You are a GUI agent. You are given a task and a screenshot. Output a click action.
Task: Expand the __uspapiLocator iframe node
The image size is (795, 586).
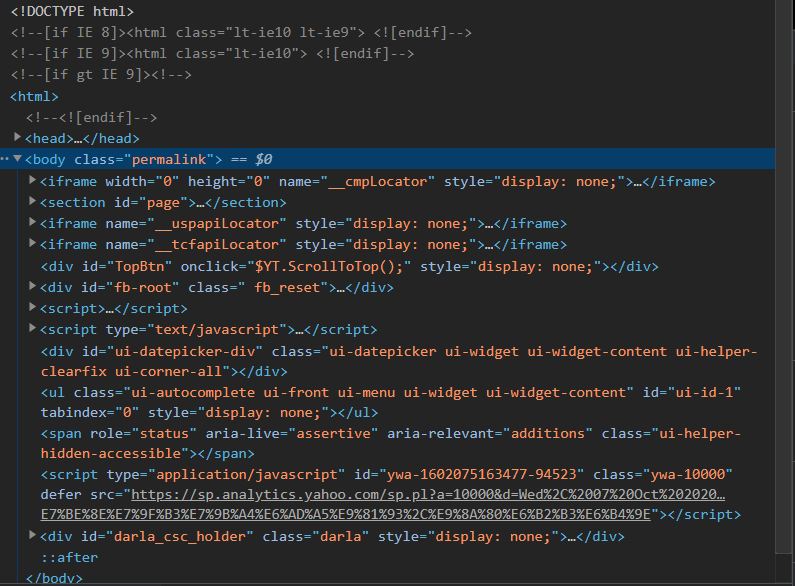(x=32, y=222)
